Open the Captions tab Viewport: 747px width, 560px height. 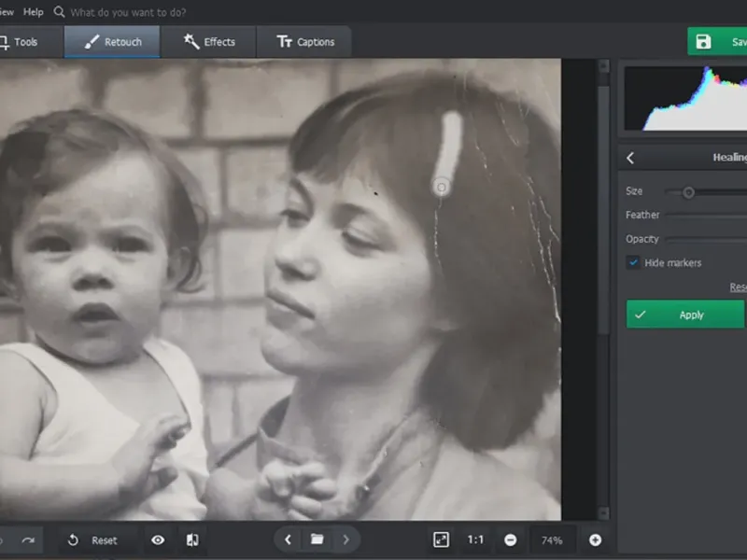point(305,42)
